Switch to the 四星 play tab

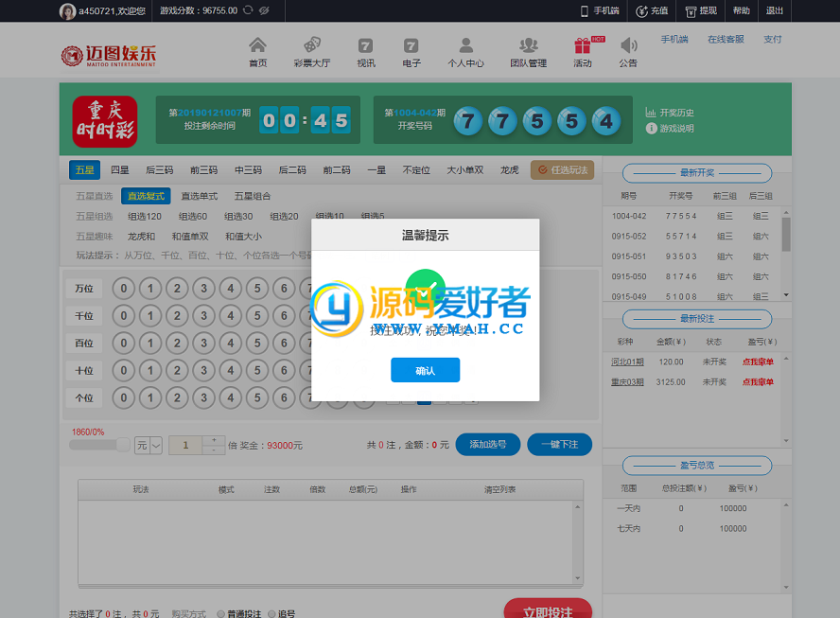(x=120, y=170)
